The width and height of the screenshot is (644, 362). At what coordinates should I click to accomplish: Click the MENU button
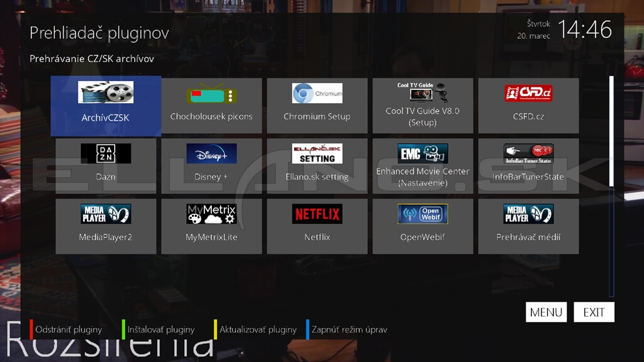(546, 312)
